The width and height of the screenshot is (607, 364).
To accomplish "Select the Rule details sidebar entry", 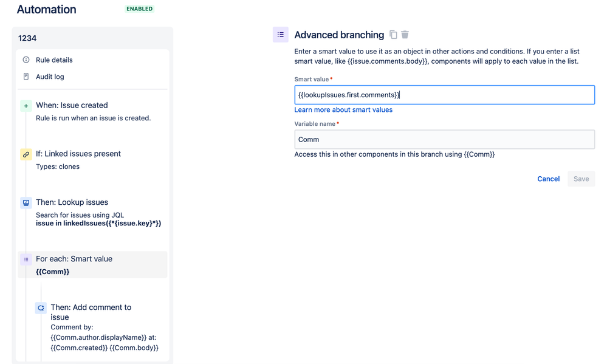I will click(x=54, y=60).
